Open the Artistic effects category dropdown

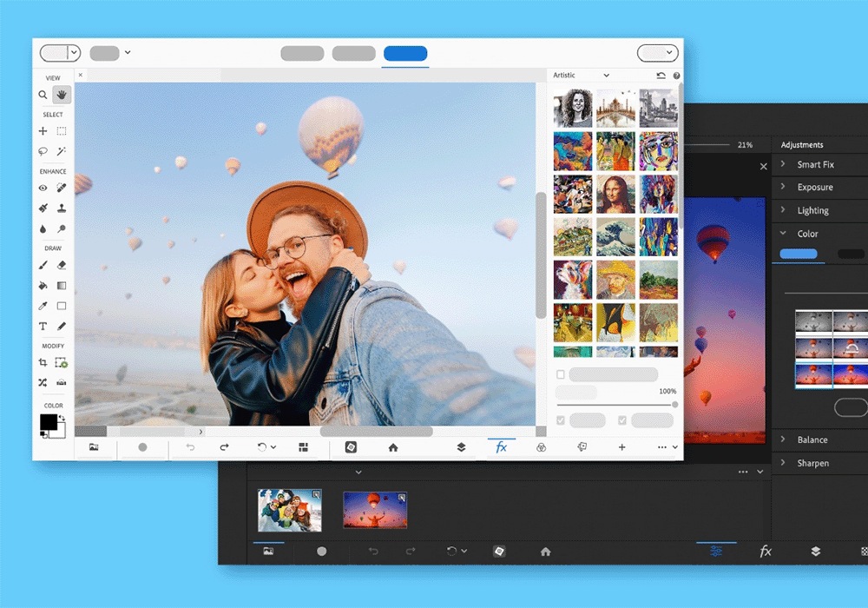pos(582,76)
